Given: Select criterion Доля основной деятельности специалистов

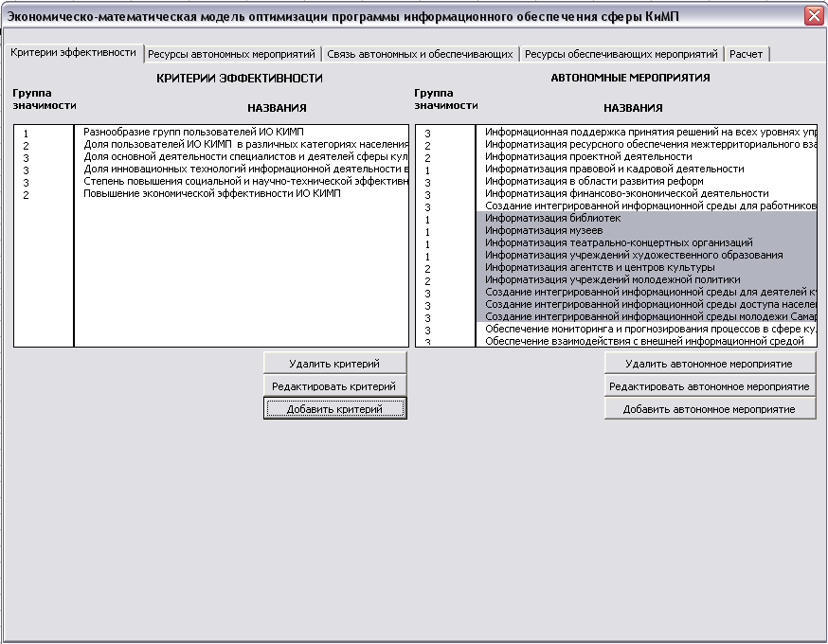Looking at the screenshot, I should click(x=242, y=157).
